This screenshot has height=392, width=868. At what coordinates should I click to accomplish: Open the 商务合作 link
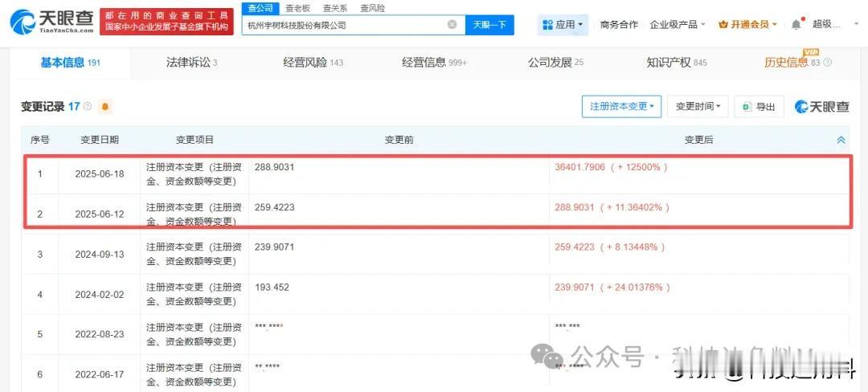(x=619, y=25)
